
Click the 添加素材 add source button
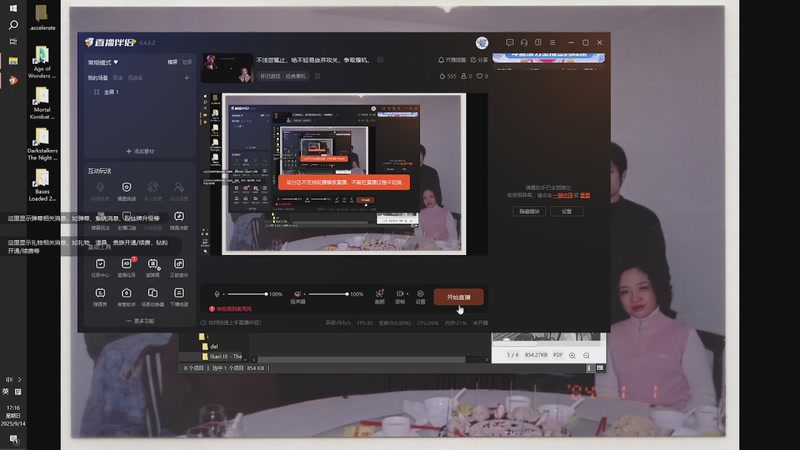140,152
